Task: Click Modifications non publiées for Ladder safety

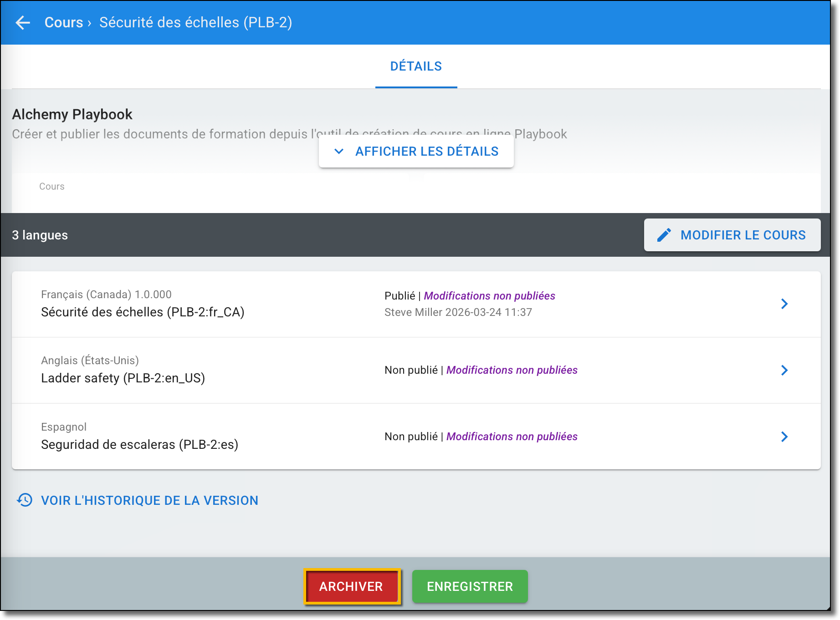Action: point(512,370)
